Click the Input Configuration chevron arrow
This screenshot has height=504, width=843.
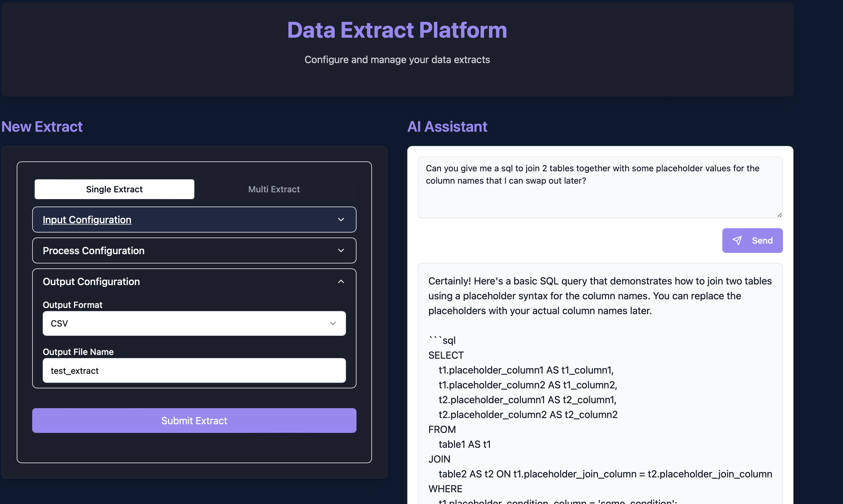pos(341,220)
